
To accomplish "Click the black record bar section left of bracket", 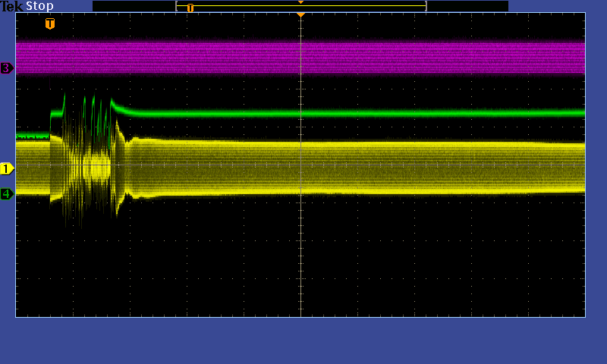I will (x=134, y=6).
